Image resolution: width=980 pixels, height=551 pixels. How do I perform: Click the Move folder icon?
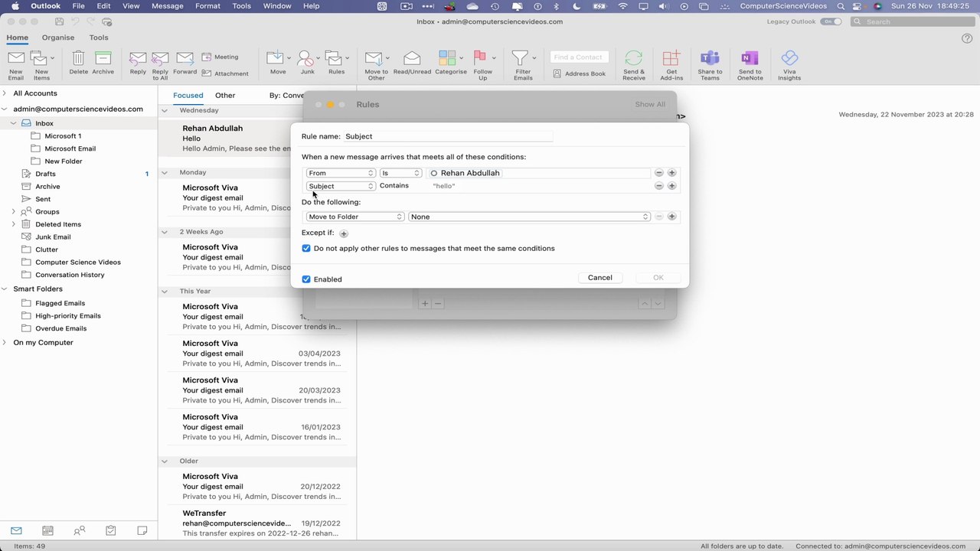click(275, 59)
